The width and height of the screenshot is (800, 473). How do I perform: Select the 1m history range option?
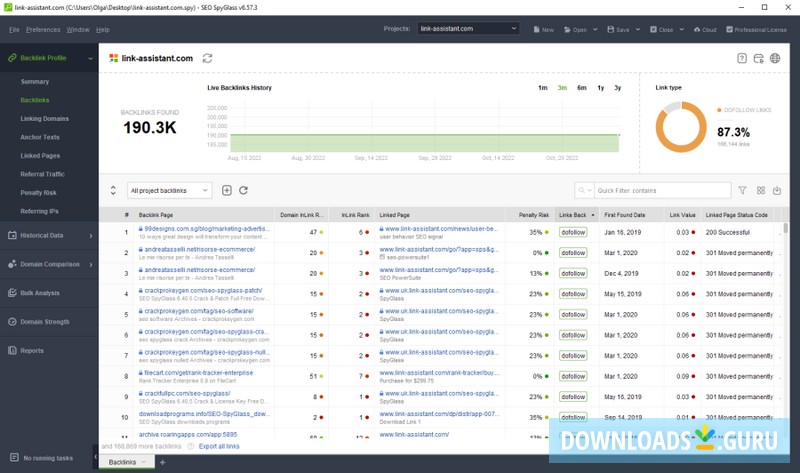(542, 88)
